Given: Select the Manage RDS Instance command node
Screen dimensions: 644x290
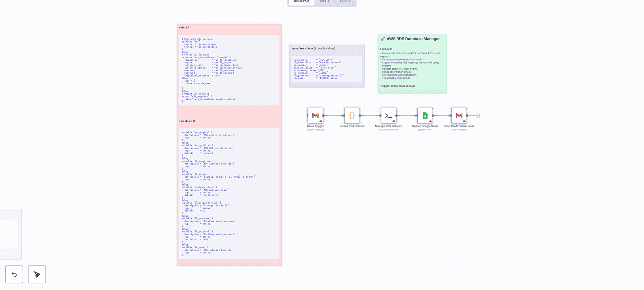Looking at the screenshot, I should click(388, 115).
